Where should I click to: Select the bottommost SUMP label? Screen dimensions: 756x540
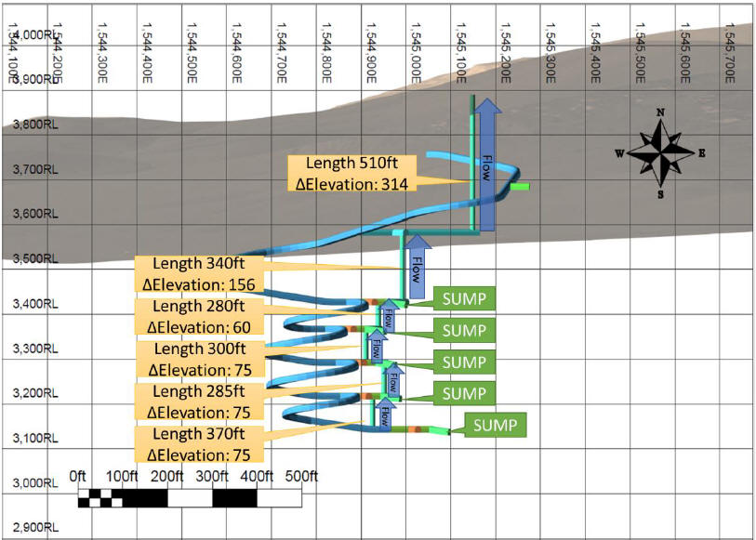(x=495, y=425)
